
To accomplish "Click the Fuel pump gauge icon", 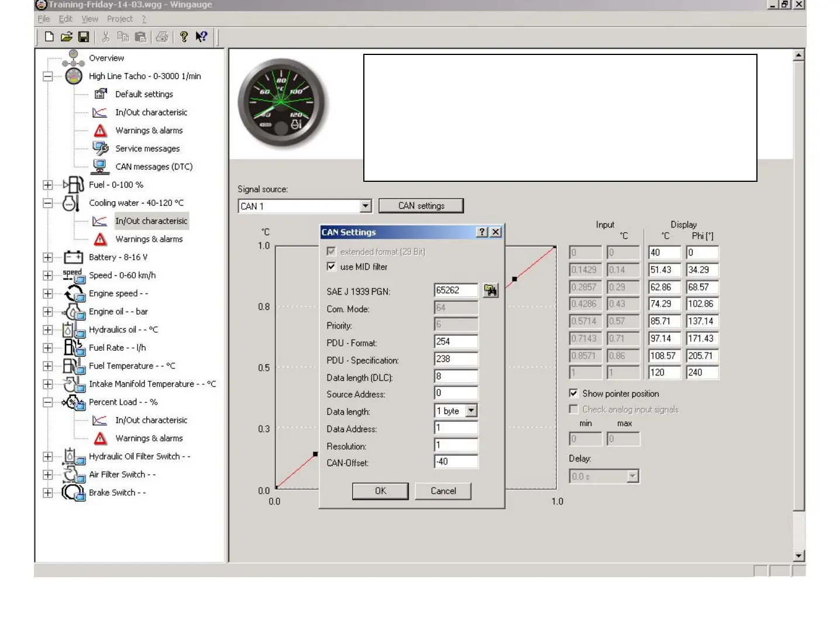I will (74, 185).
